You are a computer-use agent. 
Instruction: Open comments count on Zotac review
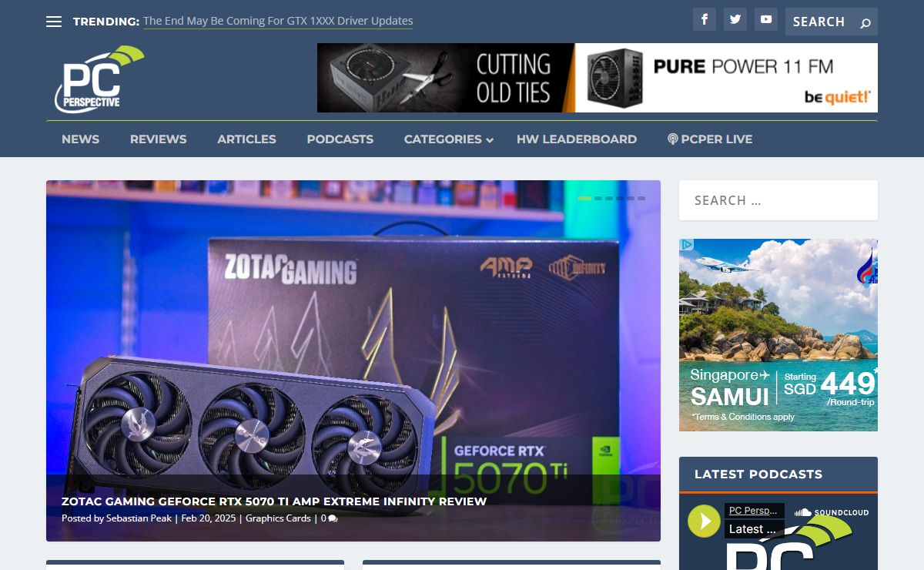point(329,518)
